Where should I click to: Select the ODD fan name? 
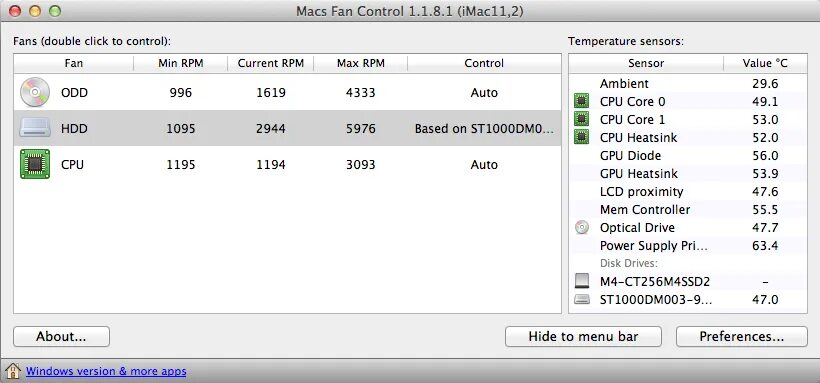pos(74,93)
